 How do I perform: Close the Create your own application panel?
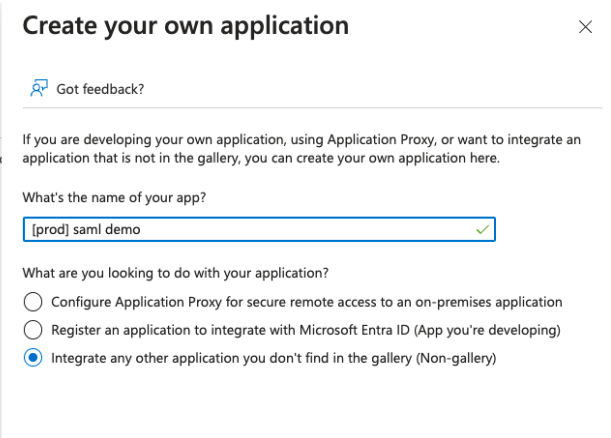tap(585, 28)
